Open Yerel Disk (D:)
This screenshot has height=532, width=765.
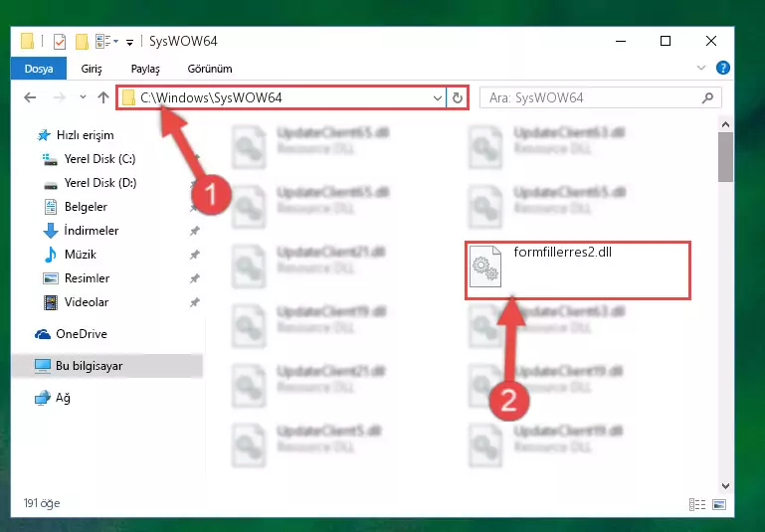point(90,183)
